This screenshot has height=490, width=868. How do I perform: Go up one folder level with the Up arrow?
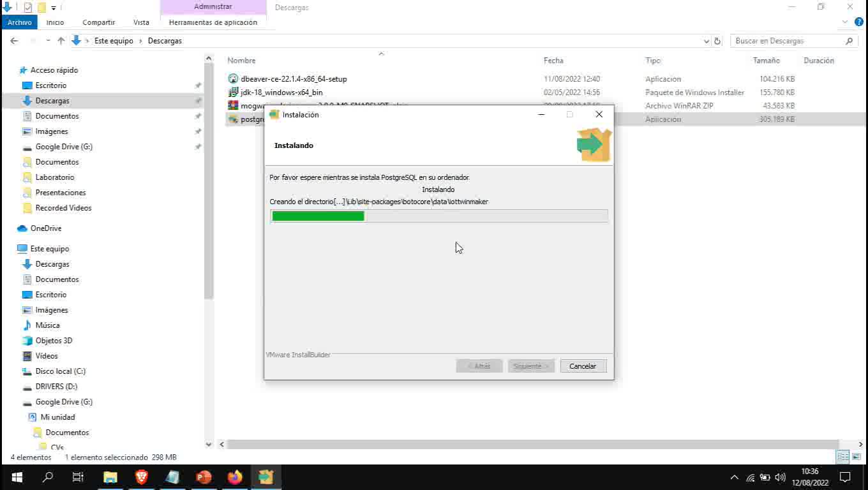point(61,40)
